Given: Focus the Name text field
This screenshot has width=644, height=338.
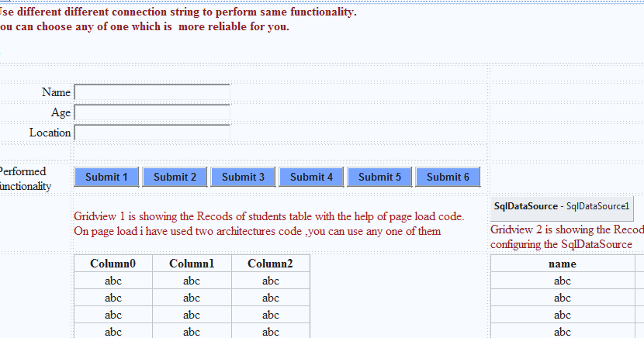Looking at the screenshot, I should point(152,92).
